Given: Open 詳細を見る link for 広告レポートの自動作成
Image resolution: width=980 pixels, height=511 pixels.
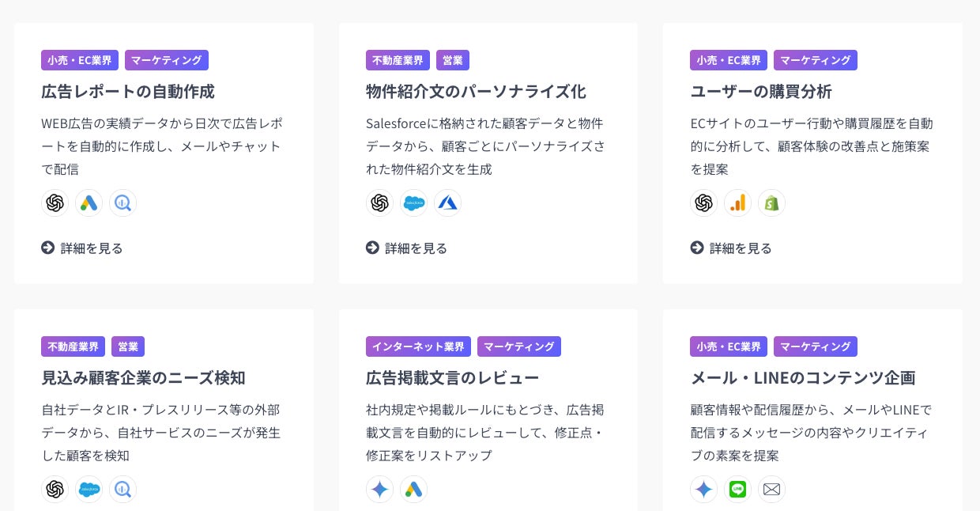Looking at the screenshot, I should 82,248.
